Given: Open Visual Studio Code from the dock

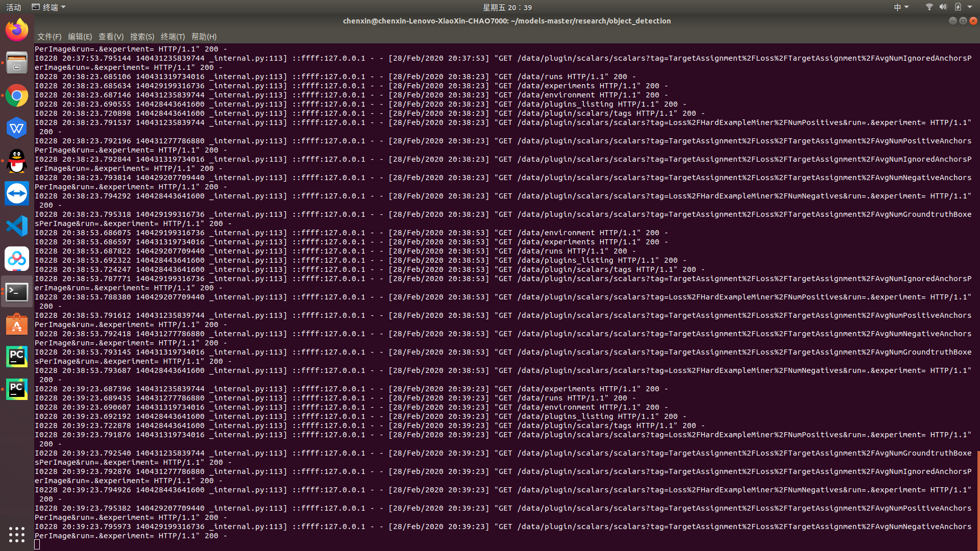Looking at the screenshot, I should [17, 226].
